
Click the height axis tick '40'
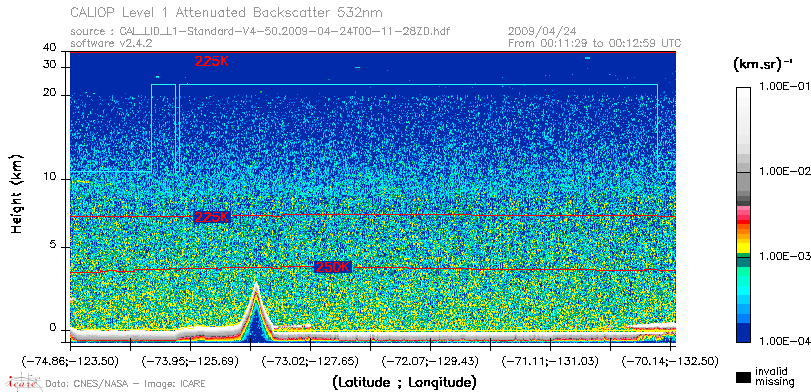tap(49, 48)
